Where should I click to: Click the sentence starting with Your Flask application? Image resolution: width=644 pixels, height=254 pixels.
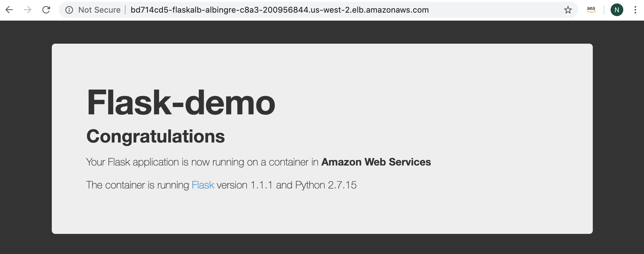tap(258, 162)
